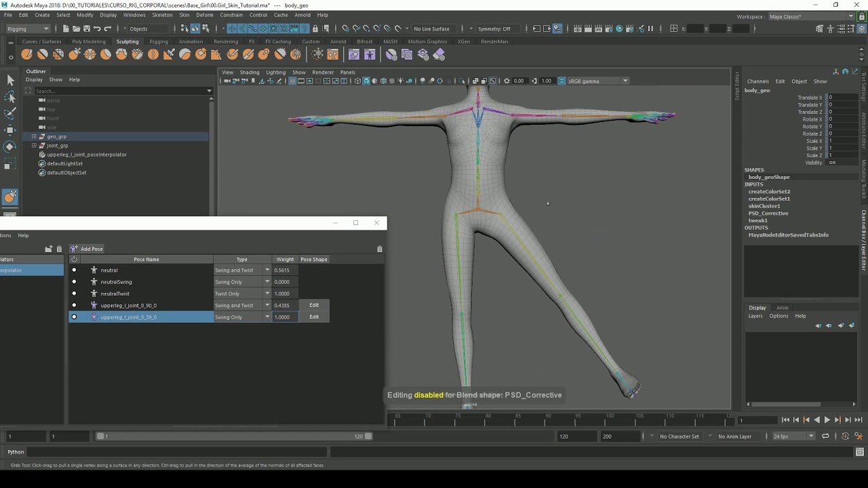Open the Skeleton menu in the menu bar
Viewport: 868px width, 488px height.
162,15
